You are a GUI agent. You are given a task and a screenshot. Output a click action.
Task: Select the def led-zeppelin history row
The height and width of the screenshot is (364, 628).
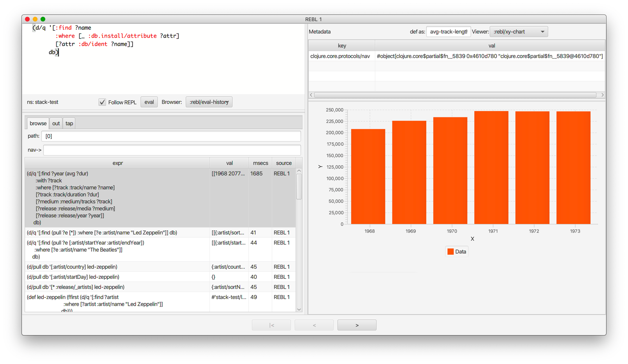(160, 302)
